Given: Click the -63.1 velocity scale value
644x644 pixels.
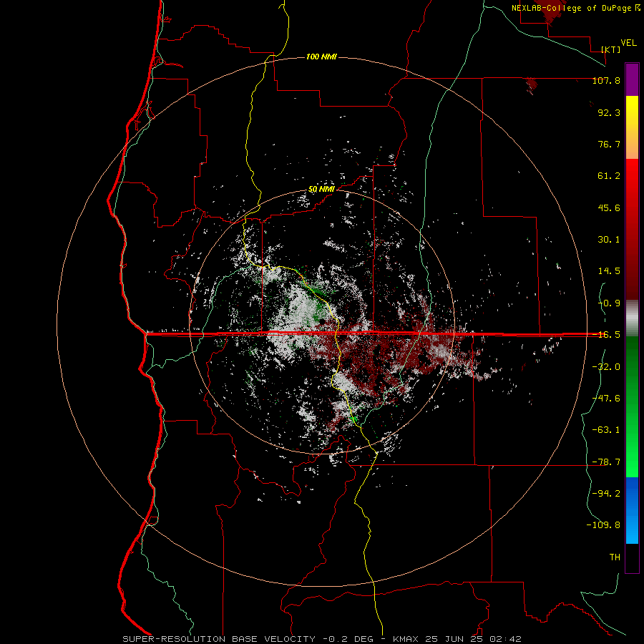Looking at the screenshot, I should (606, 430).
